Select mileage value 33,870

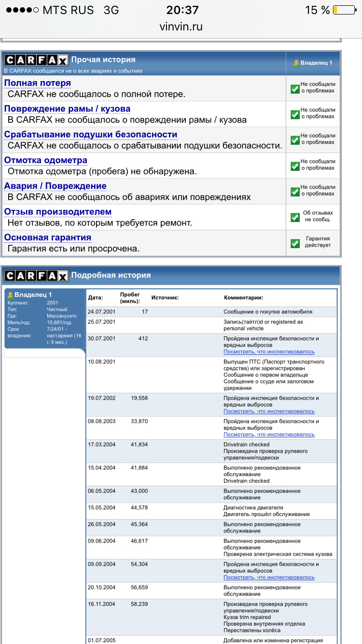139,421
